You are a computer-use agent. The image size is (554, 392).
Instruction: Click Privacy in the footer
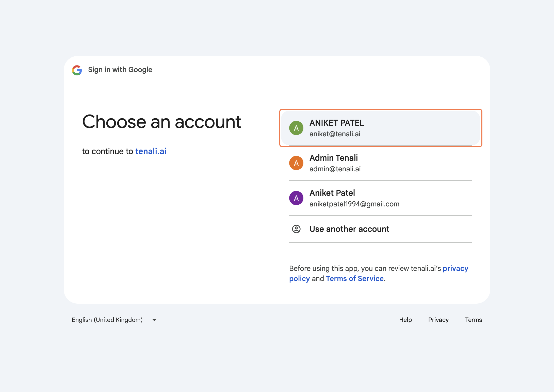(438, 320)
